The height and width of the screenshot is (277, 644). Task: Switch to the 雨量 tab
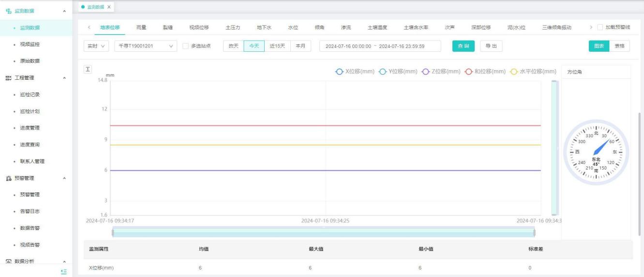click(141, 28)
